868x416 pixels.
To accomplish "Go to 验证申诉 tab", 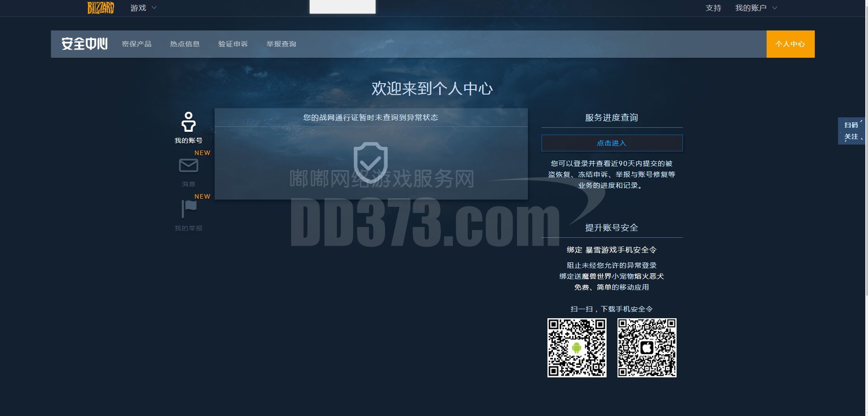I will tap(233, 44).
